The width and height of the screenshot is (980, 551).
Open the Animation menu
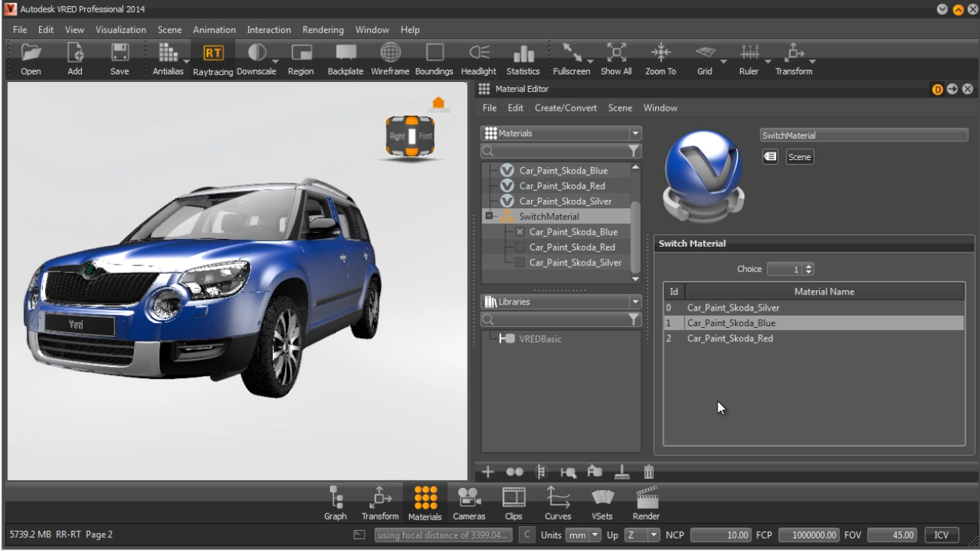[x=214, y=30]
